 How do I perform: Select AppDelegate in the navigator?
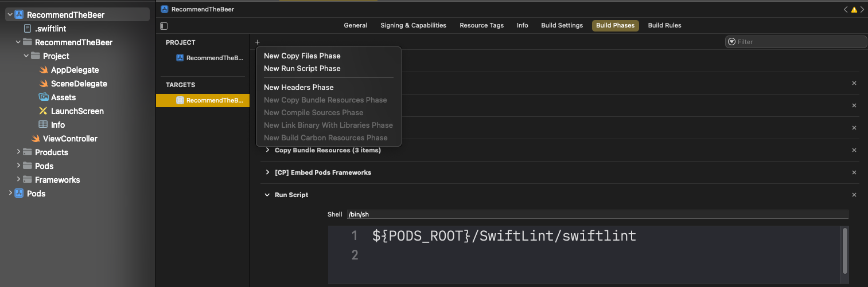(x=75, y=70)
